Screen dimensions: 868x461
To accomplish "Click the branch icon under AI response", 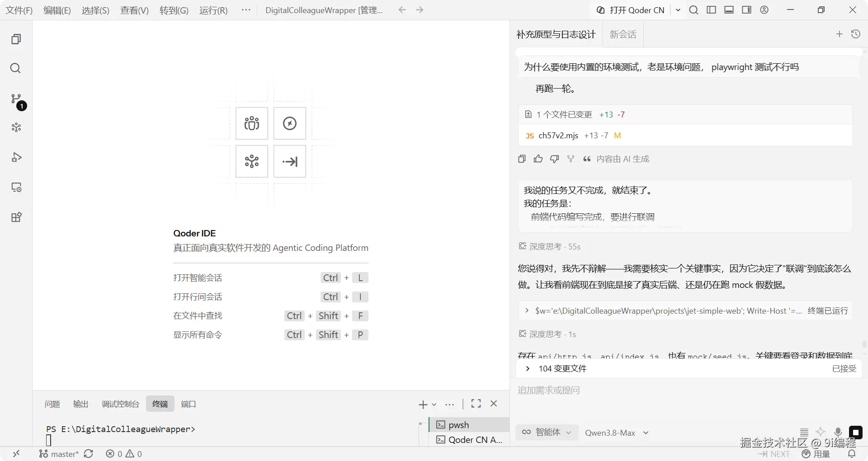I will pos(571,159).
